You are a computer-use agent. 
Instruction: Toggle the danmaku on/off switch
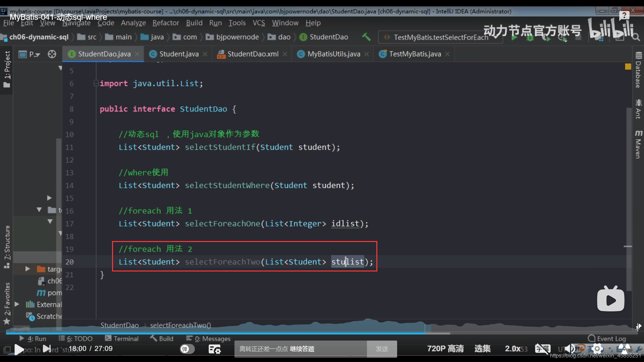pyautogui.click(x=187, y=349)
